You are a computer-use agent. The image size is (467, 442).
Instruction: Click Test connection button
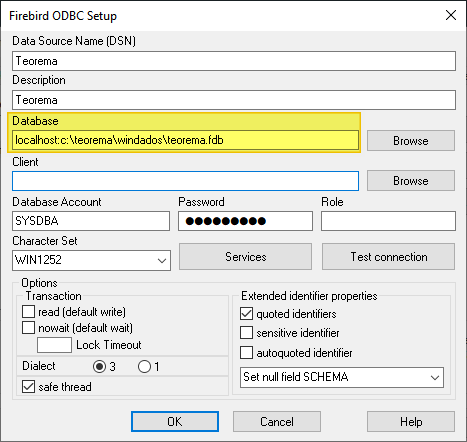pyautogui.click(x=388, y=257)
